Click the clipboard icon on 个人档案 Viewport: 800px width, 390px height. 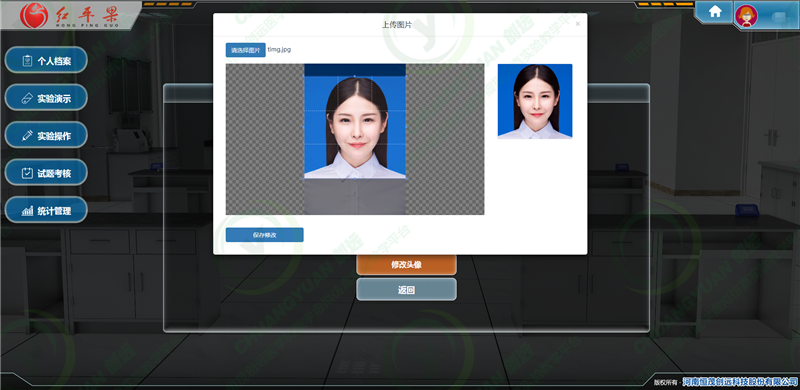(28, 61)
